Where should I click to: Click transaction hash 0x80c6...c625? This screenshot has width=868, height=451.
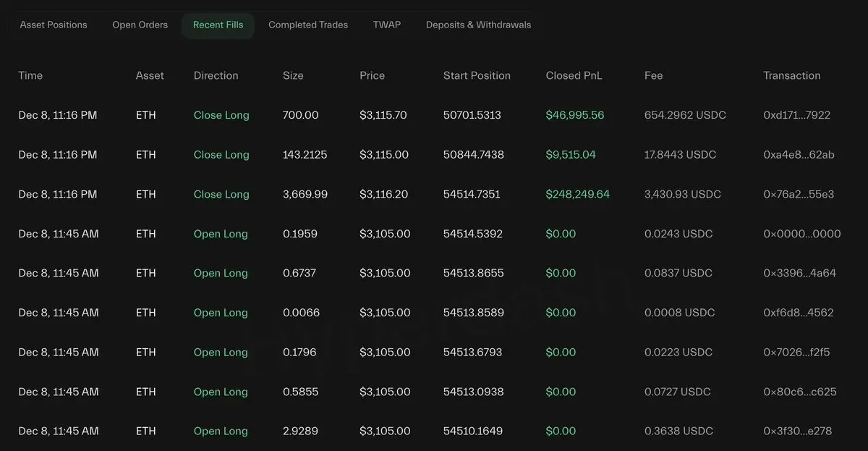coord(799,392)
